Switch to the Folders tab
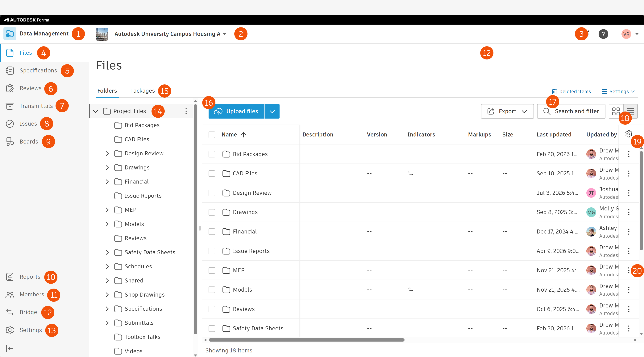This screenshot has width=644, height=357. tap(107, 91)
